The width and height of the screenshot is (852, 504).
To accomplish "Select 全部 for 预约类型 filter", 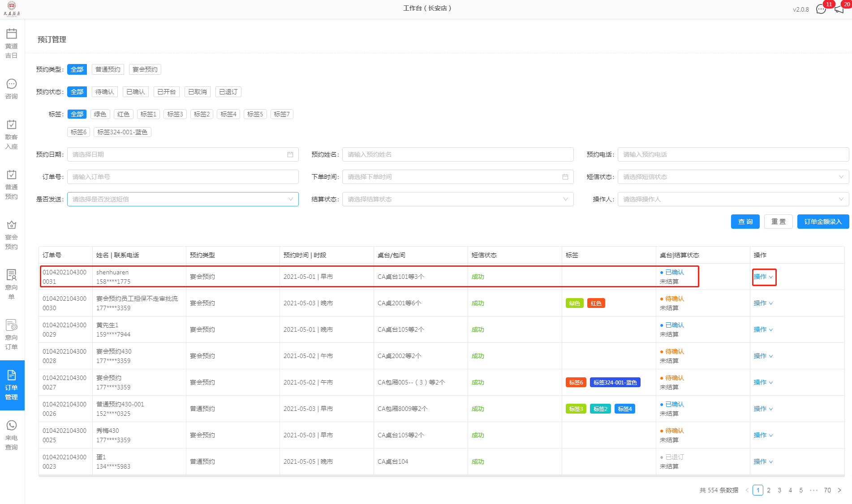I will point(77,69).
